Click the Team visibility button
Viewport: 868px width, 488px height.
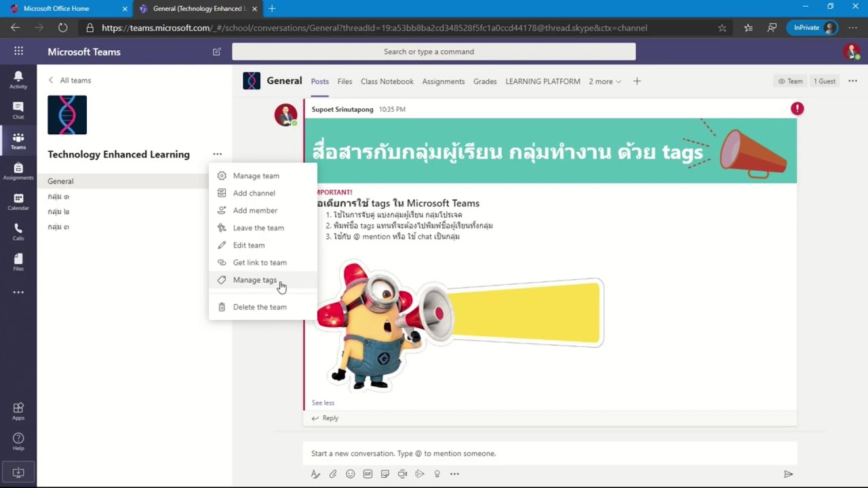[790, 81]
